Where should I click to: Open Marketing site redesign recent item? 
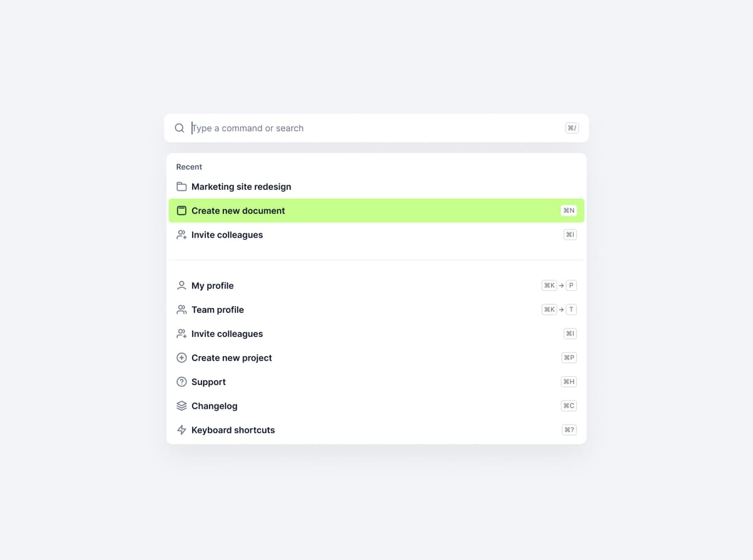(376, 187)
